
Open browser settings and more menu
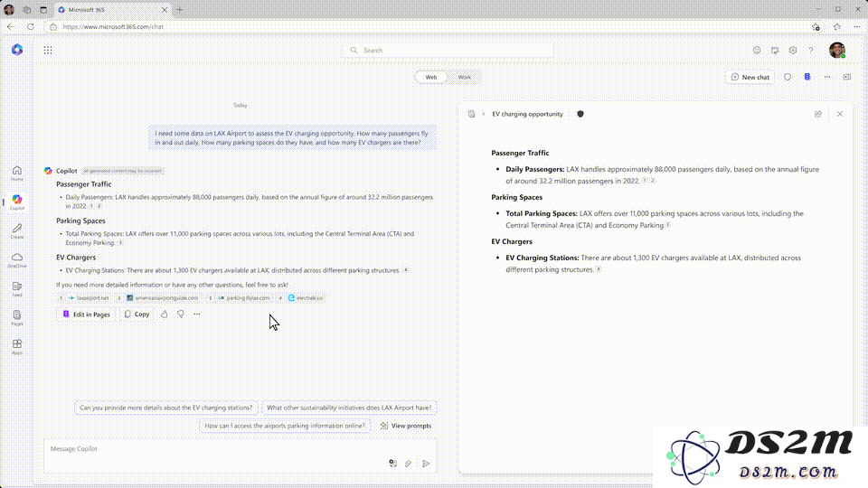click(x=857, y=26)
